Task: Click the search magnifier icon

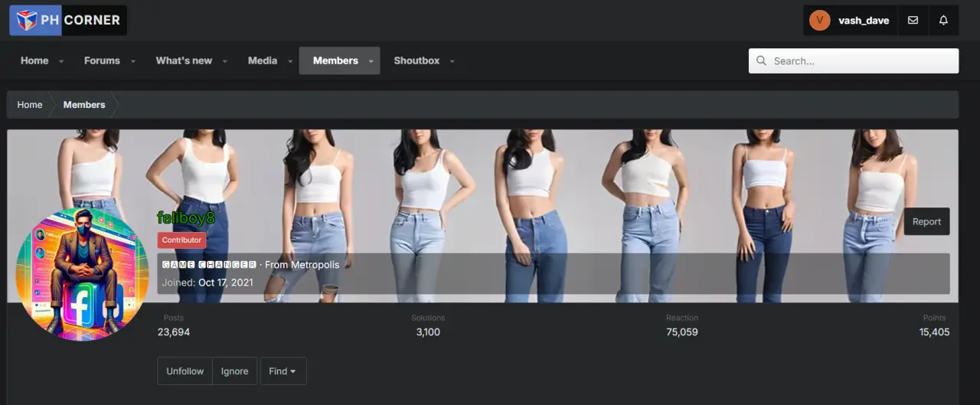Action: click(761, 60)
